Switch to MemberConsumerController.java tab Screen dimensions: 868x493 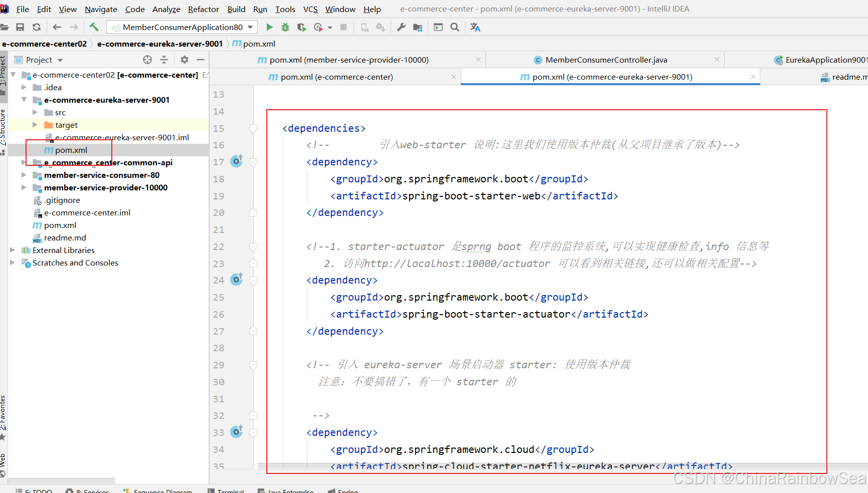point(606,60)
